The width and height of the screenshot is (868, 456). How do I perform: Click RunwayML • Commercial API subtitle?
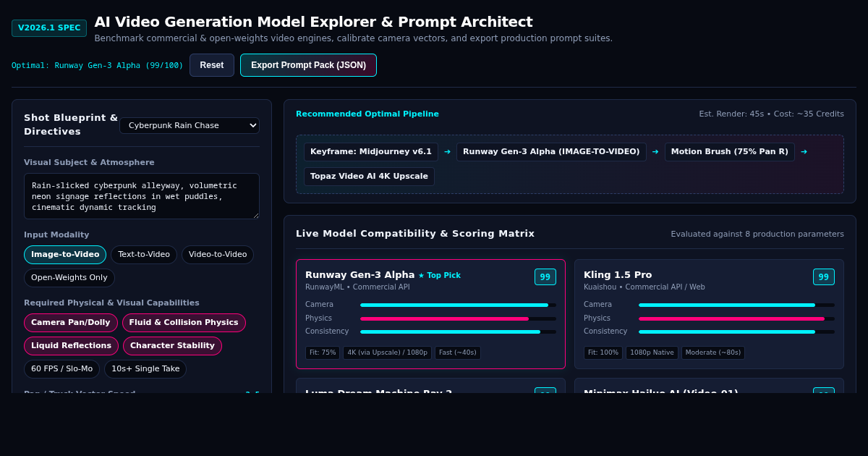pos(357,287)
